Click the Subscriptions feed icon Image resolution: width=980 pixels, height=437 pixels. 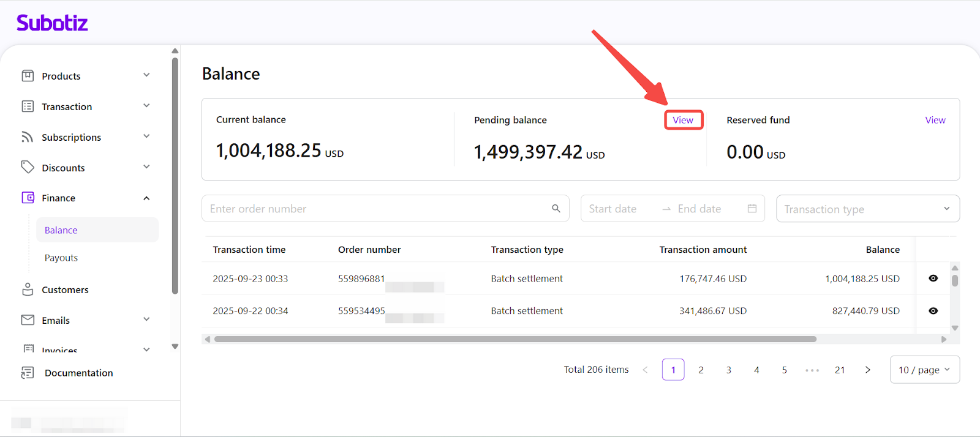[x=28, y=137]
